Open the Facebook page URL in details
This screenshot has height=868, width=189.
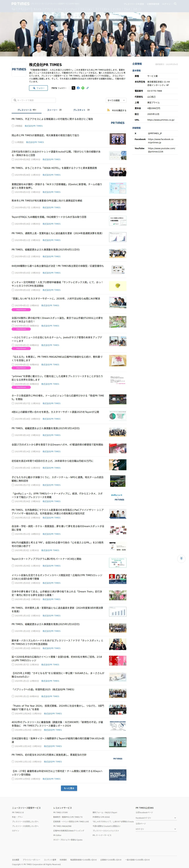coord(161,141)
